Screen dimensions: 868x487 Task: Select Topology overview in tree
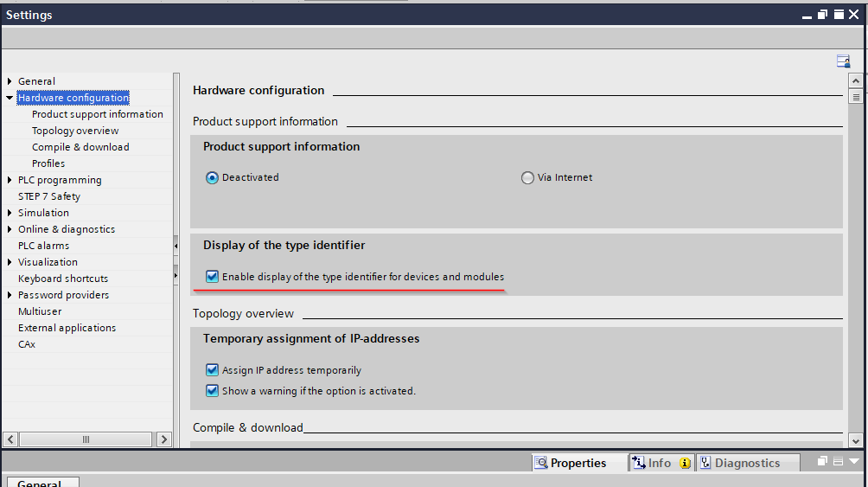click(75, 131)
